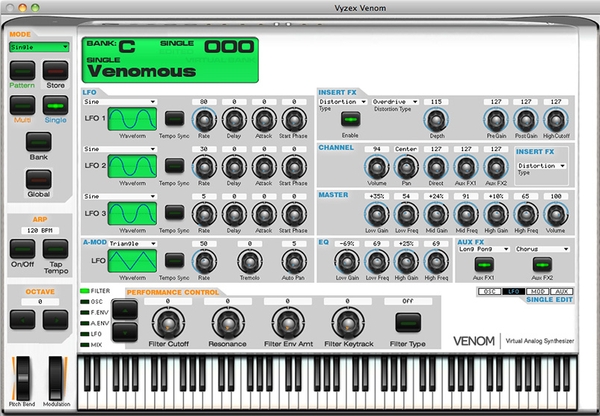Screen dimensions: 600x416
Task: Click the LFO 2 Rate knob
Action: [204, 167]
